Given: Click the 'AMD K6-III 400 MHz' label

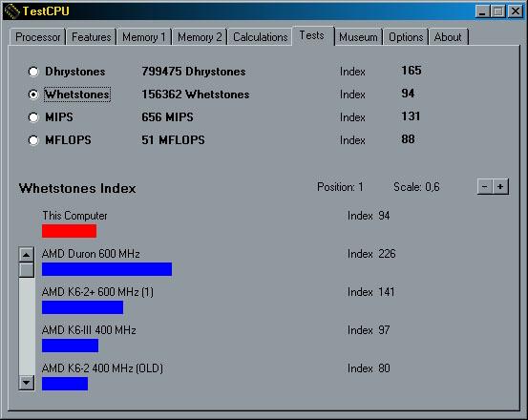Looking at the screenshot, I should (x=89, y=330).
